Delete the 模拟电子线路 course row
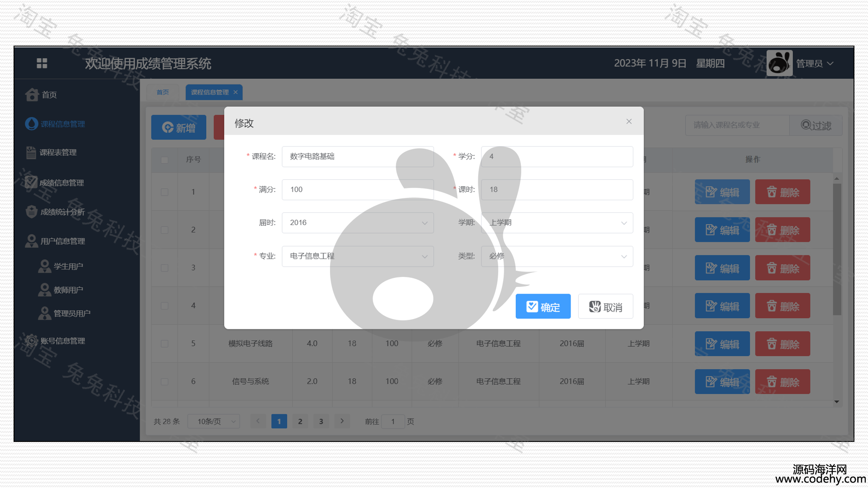This screenshot has height=488, width=868. point(783,344)
